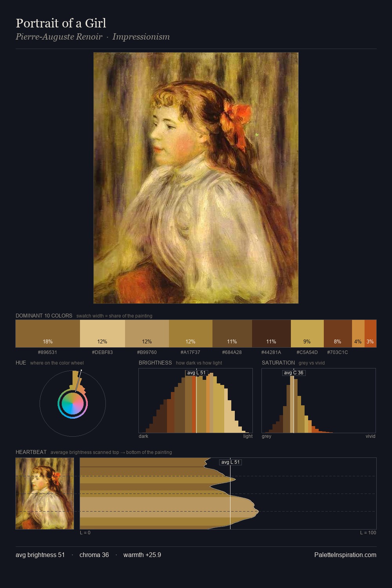Click the L = 100 axis label
Screen dimensions: 392x588
pos(368,533)
